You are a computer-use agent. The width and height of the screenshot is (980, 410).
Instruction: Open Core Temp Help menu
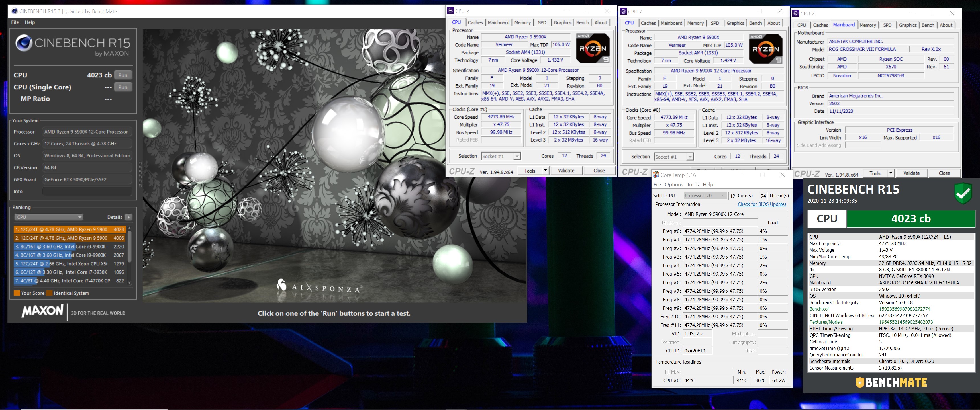(708, 184)
